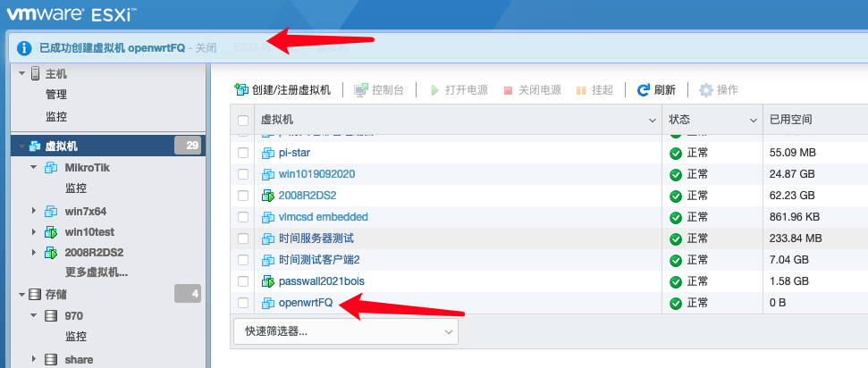Click 打开电源 power on button
Image resolution: width=868 pixels, height=368 pixels.
click(459, 89)
